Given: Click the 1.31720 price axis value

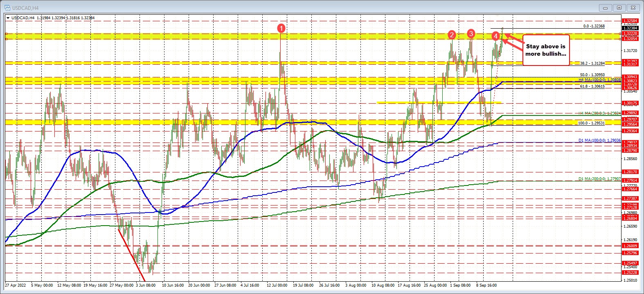Looking at the screenshot, I should pos(631,51).
